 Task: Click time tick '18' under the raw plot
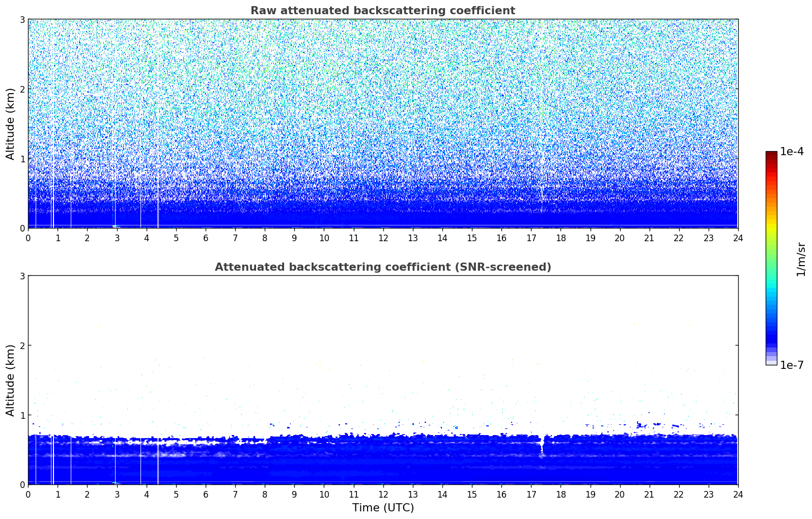coord(561,238)
